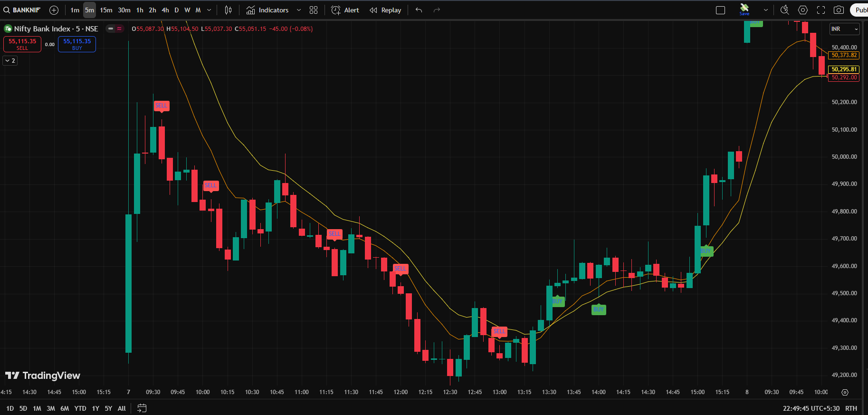Enter fullscreen mode
Viewport: 868px width, 415px height.
tap(821, 10)
